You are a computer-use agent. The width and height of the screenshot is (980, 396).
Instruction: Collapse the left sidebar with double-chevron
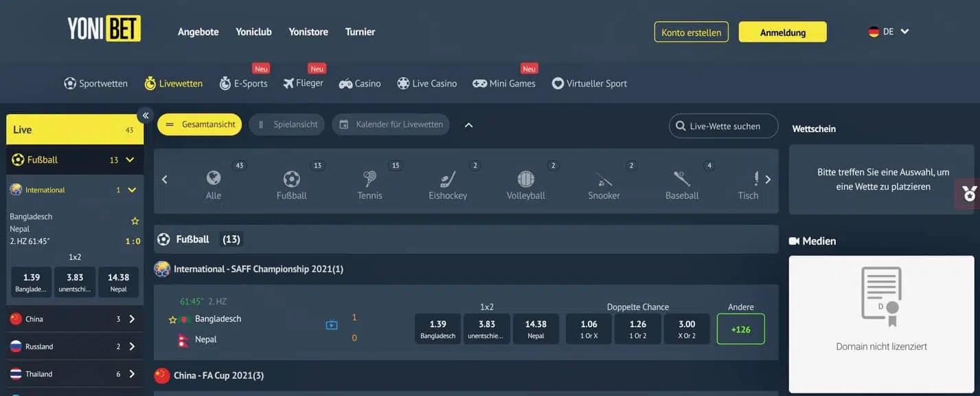click(x=145, y=115)
